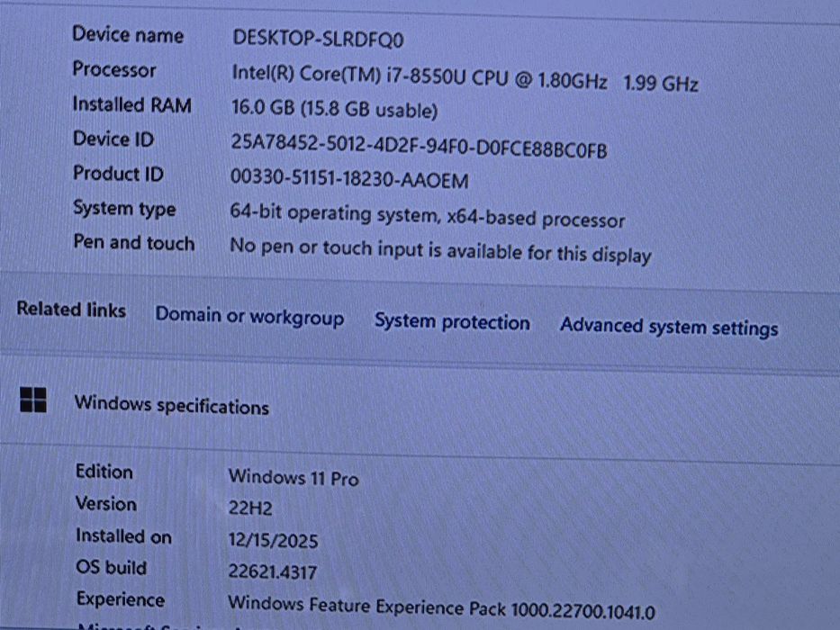The height and width of the screenshot is (630, 840).
Task: Select the No pen or touch input text
Action: coord(440,250)
